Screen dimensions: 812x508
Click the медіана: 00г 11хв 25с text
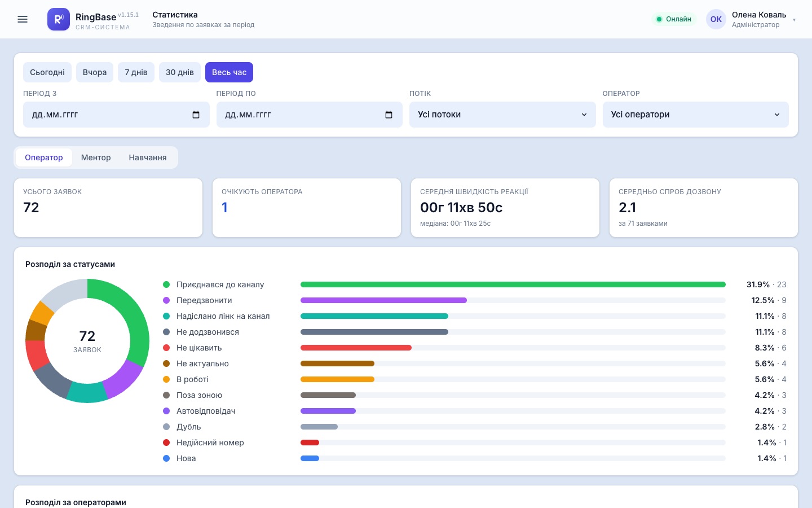pyautogui.click(x=455, y=224)
